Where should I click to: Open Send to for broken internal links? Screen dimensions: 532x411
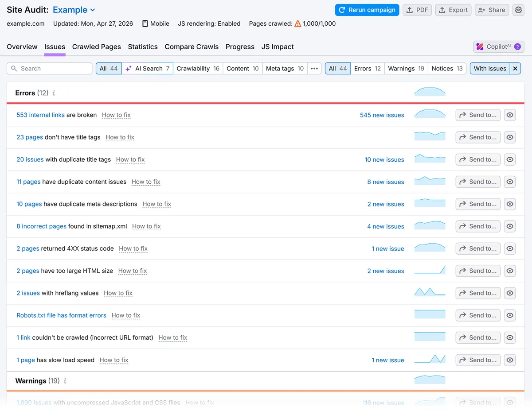click(x=478, y=115)
